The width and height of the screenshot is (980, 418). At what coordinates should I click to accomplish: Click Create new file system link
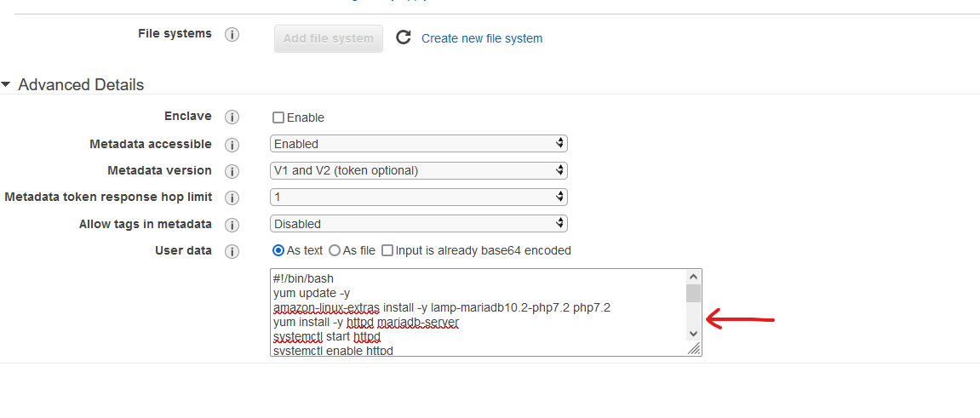pyautogui.click(x=482, y=38)
